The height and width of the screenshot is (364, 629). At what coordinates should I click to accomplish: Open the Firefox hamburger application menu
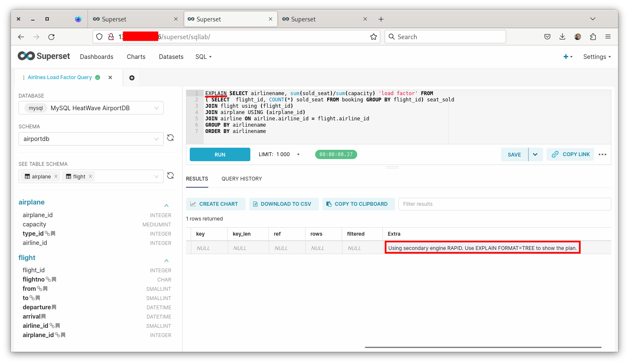pyautogui.click(x=608, y=37)
